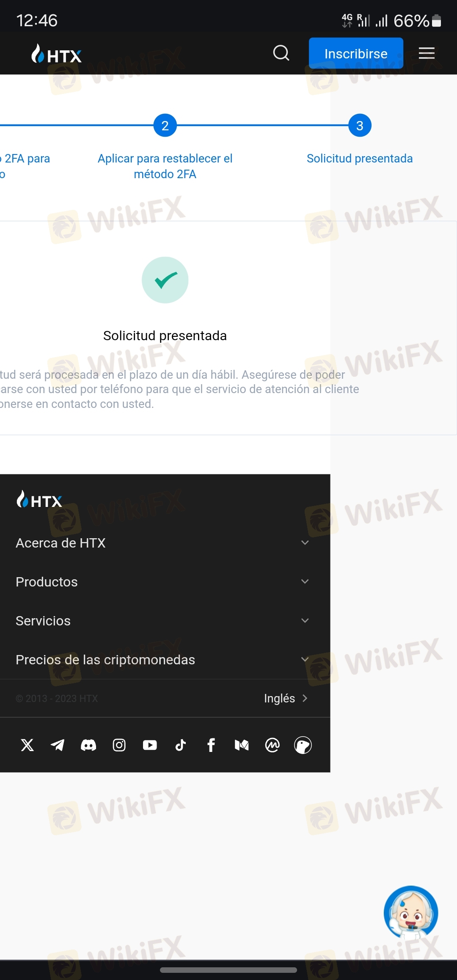Screen dimensions: 457x980
Task: Visit the Instagram social icon
Action: click(x=119, y=745)
